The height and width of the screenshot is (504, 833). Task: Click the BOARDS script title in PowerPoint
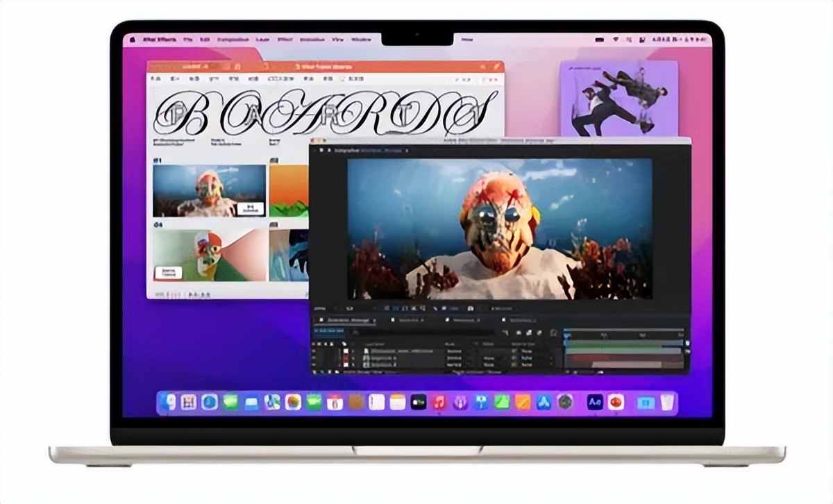(x=326, y=112)
